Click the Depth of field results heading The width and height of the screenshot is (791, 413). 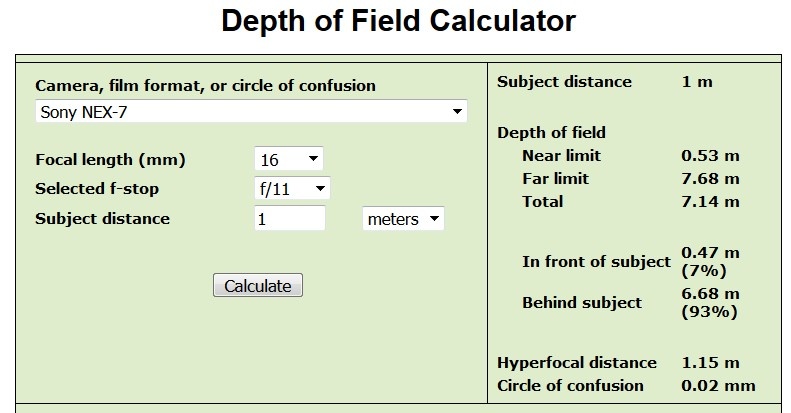(x=551, y=132)
